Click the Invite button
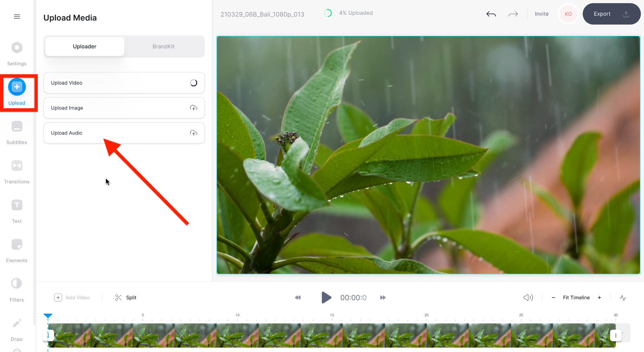This screenshot has width=644, height=352. point(542,14)
